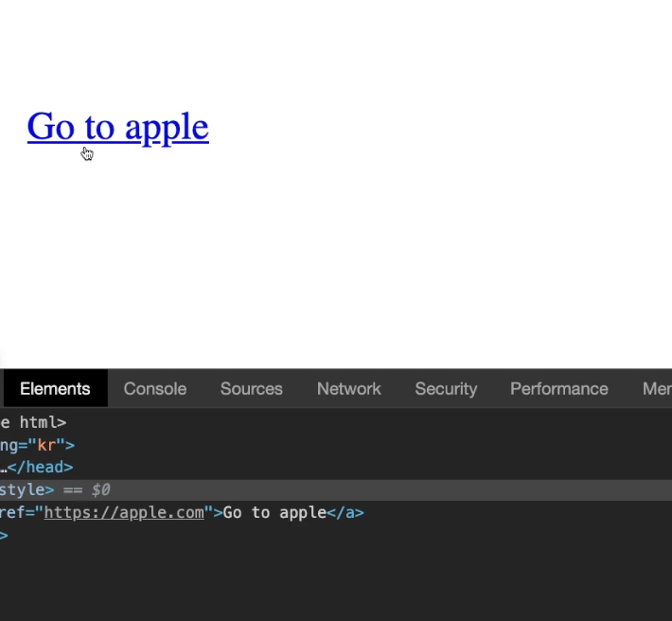The height and width of the screenshot is (621, 672).
Task: Switch to the Network tab
Action: (x=349, y=389)
